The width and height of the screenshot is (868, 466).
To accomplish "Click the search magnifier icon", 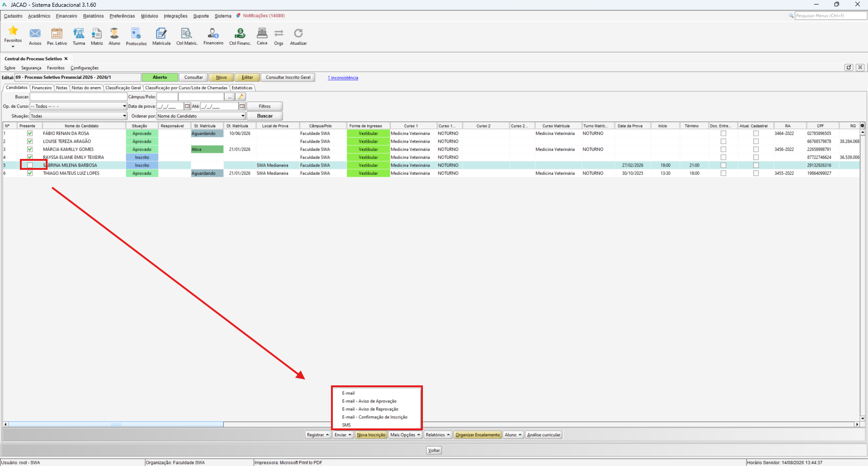I will tap(791, 15).
